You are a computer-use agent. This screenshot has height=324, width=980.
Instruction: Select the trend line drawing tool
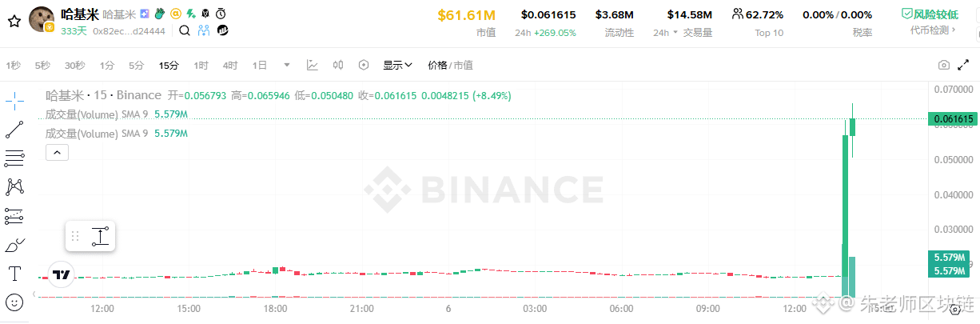(14, 129)
